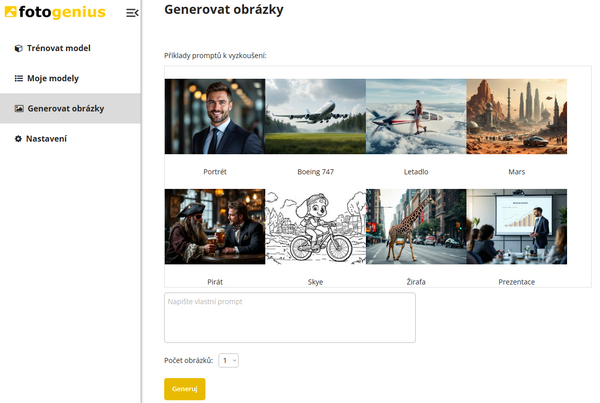
Task: Click the list icon beside Moje modely
Action: [x=18, y=78]
